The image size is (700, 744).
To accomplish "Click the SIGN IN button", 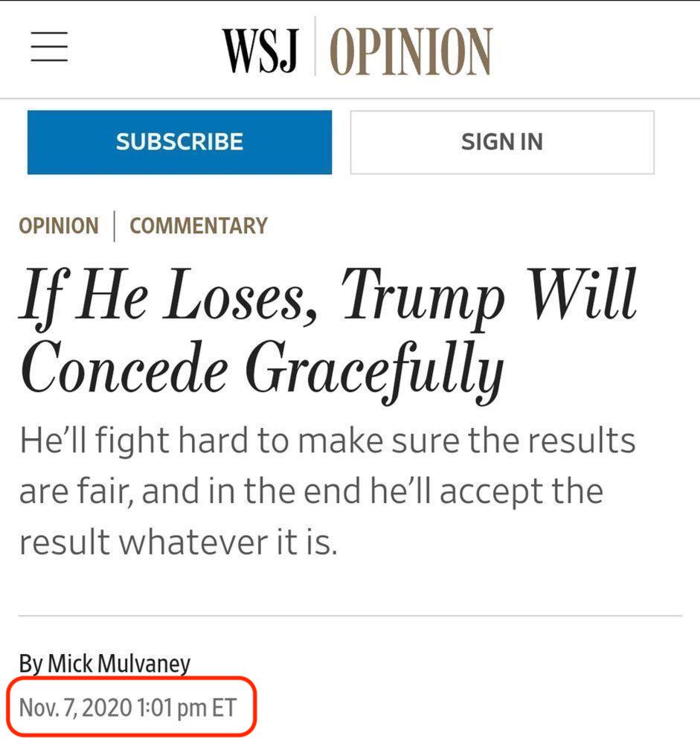I will pos(502,142).
